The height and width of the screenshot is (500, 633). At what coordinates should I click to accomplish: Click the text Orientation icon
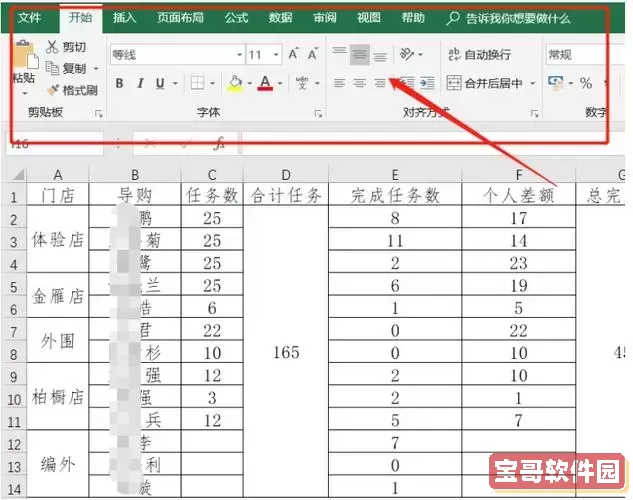tap(407, 54)
